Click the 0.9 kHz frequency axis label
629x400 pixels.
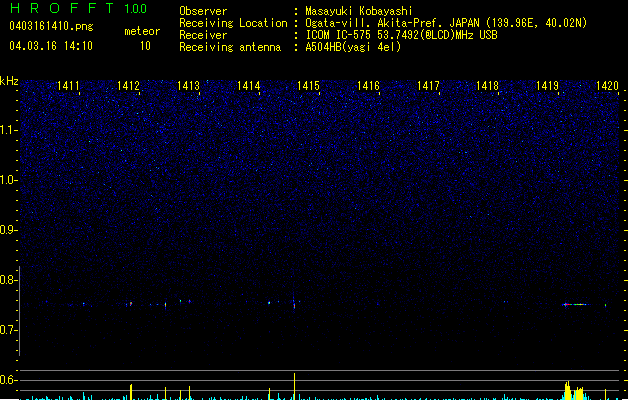point(8,230)
